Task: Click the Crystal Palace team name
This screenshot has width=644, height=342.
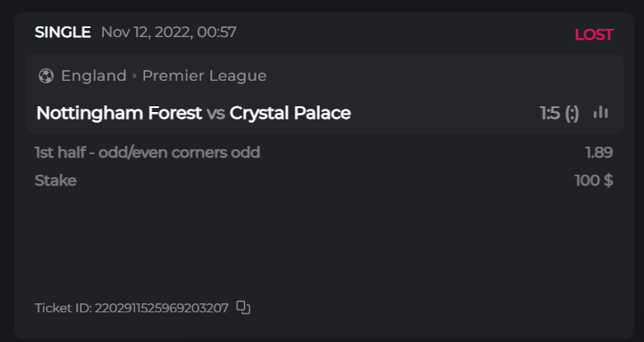Action: point(290,113)
